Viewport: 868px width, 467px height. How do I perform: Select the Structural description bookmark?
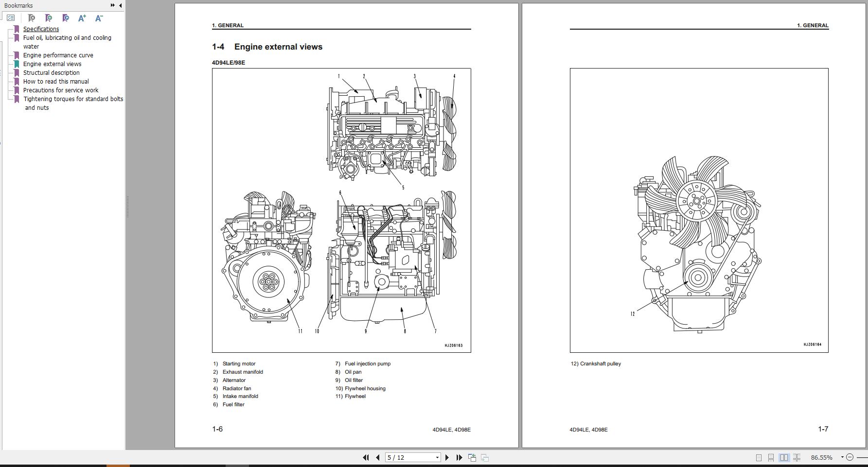click(51, 72)
